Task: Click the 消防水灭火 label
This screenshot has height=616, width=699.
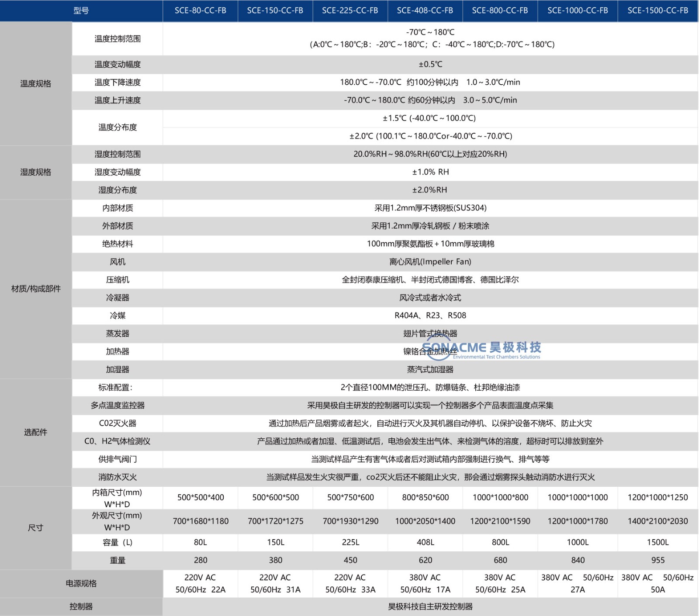Action: click(x=118, y=477)
